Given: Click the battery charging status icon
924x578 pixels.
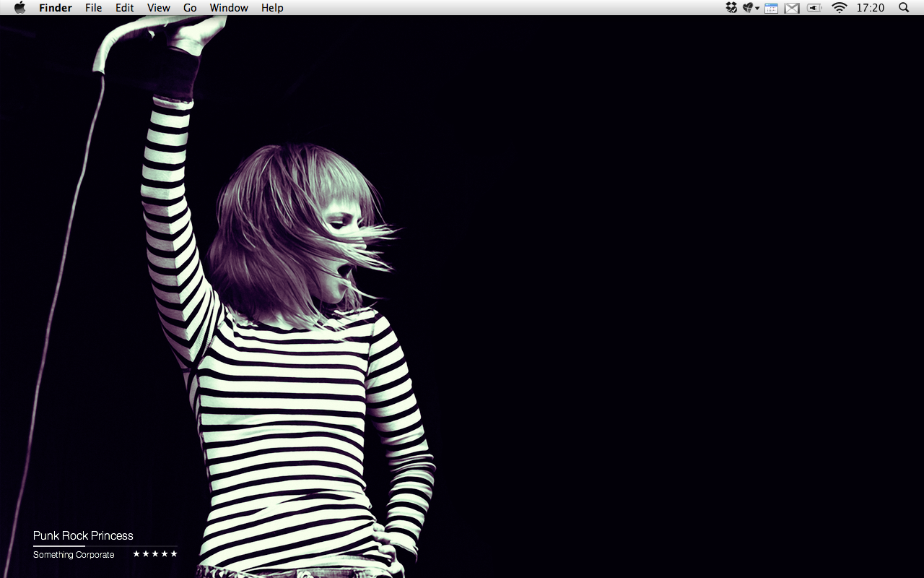Looking at the screenshot, I should pos(814,8).
